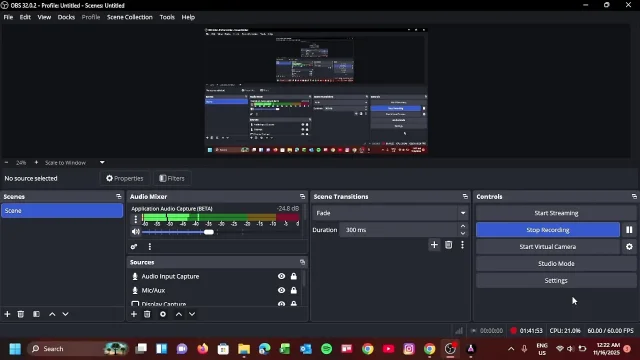Open the Docks menu
The width and height of the screenshot is (640, 360).
pos(66,17)
